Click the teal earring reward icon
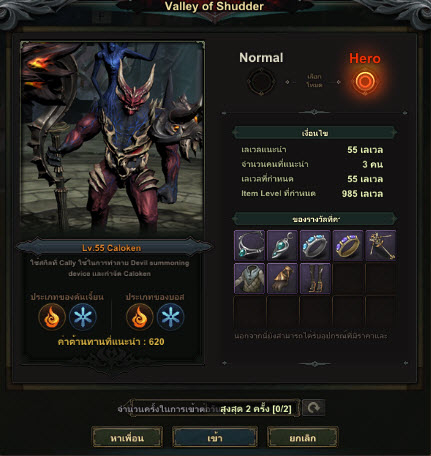 (282, 245)
